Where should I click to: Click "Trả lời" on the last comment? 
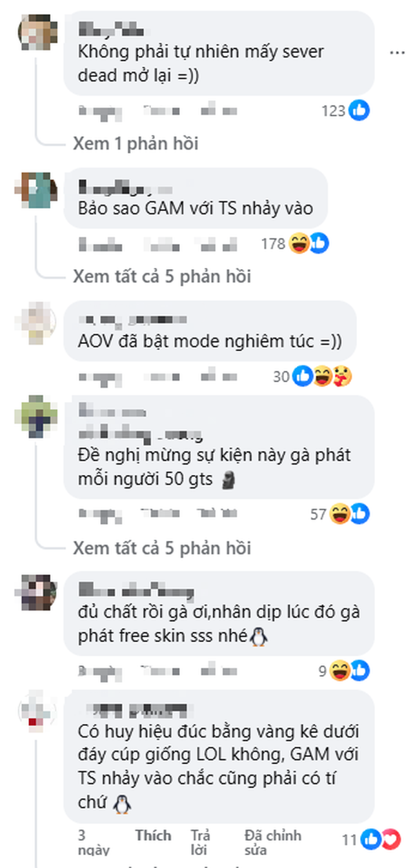pos(201,842)
